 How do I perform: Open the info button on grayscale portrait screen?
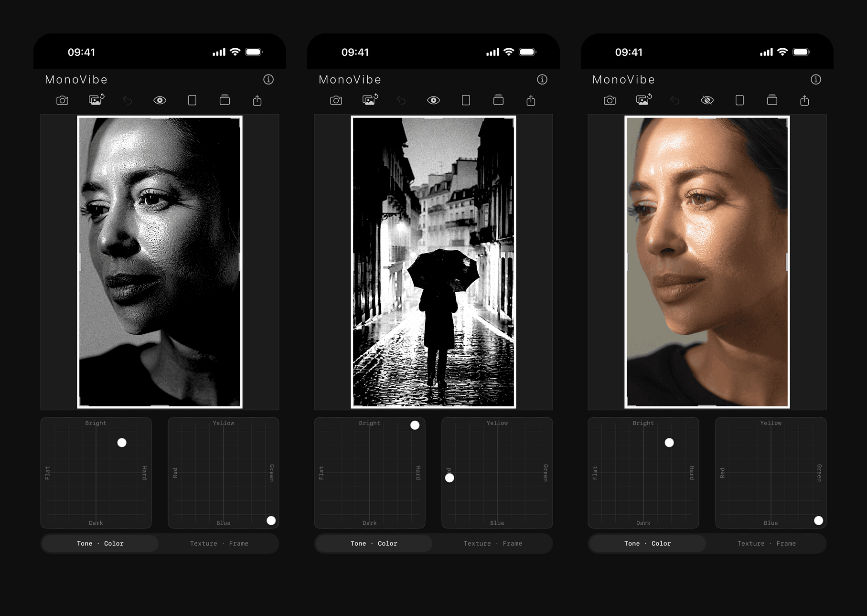click(268, 79)
